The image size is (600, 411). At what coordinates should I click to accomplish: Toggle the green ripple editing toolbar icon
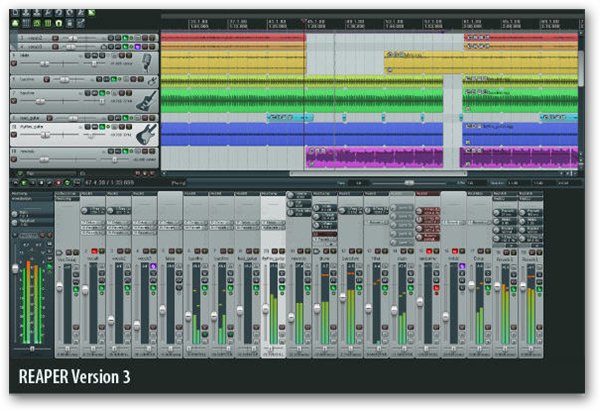coord(37,23)
